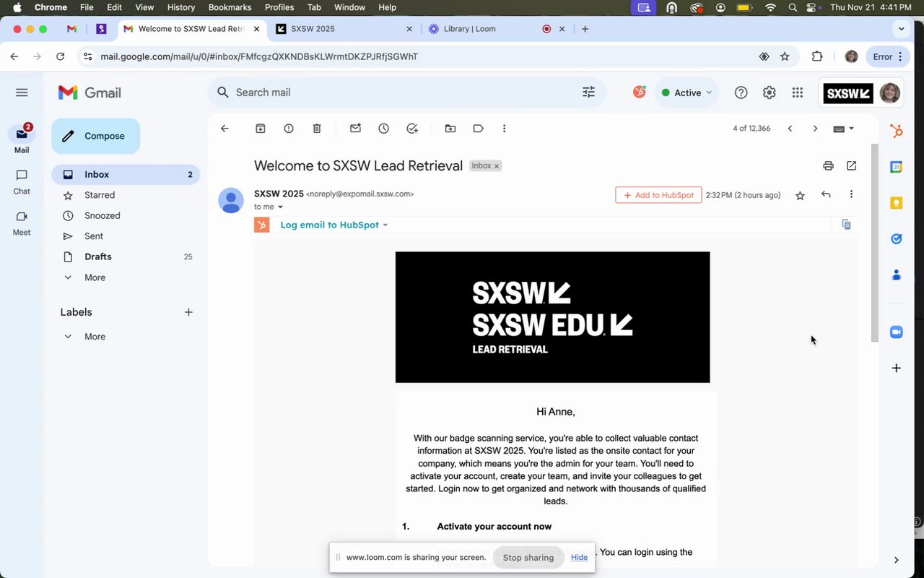The image size is (924, 578).
Task: Click the Chrome address bar URL
Action: [259, 56]
